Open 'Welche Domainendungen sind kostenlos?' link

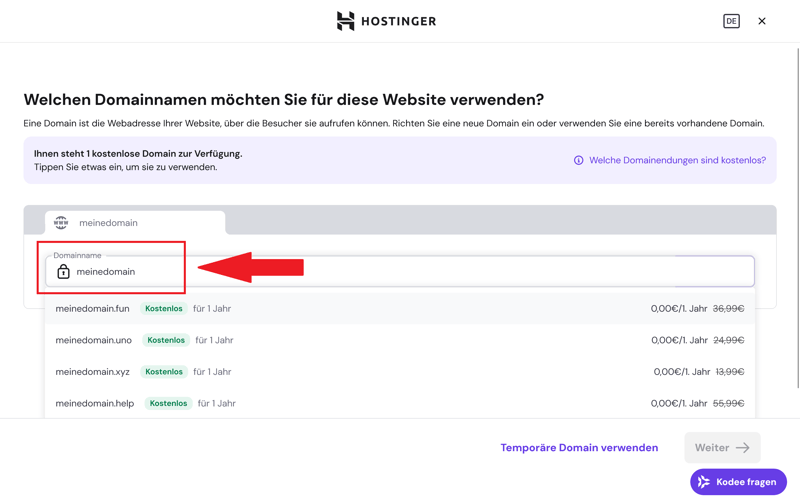pos(677,160)
